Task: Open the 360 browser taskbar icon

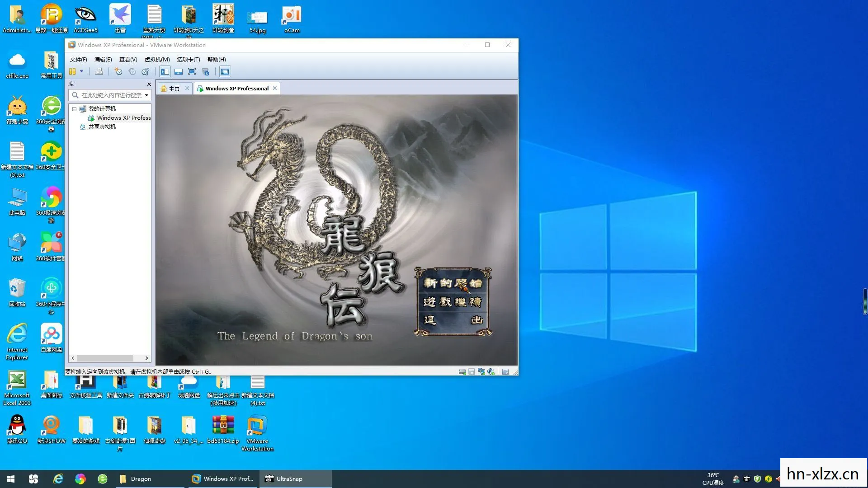Action: 103,479
